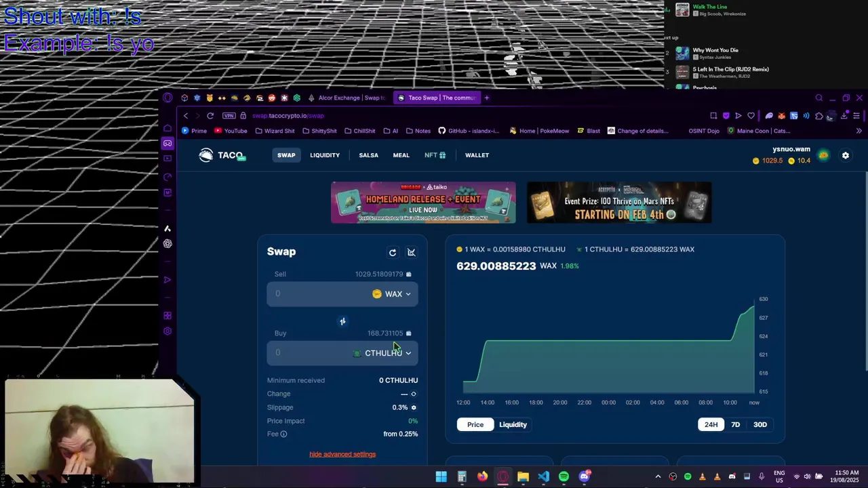Switch chart to Liquidity view
The height and width of the screenshot is (488, 868).
click(513, 424)
